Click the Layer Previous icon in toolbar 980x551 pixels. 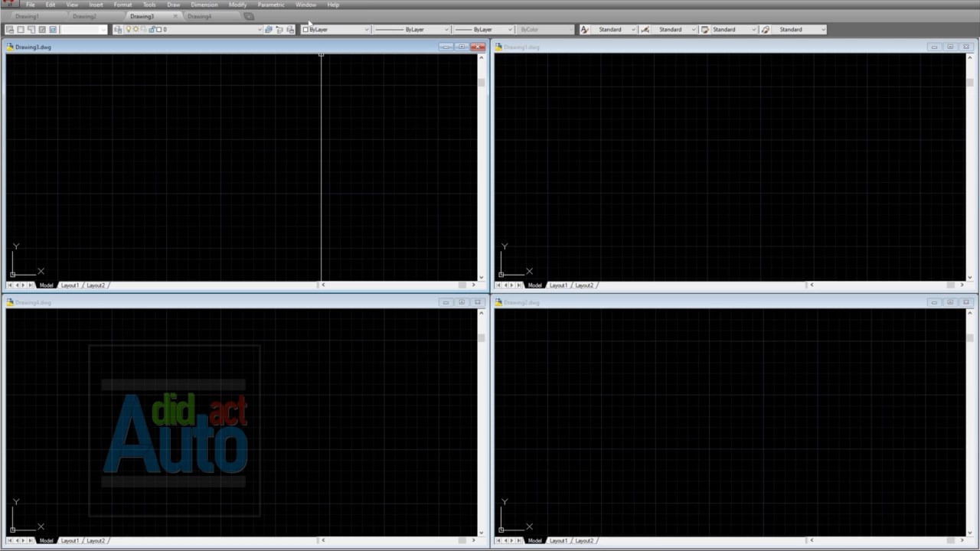(x=279, y=30)
